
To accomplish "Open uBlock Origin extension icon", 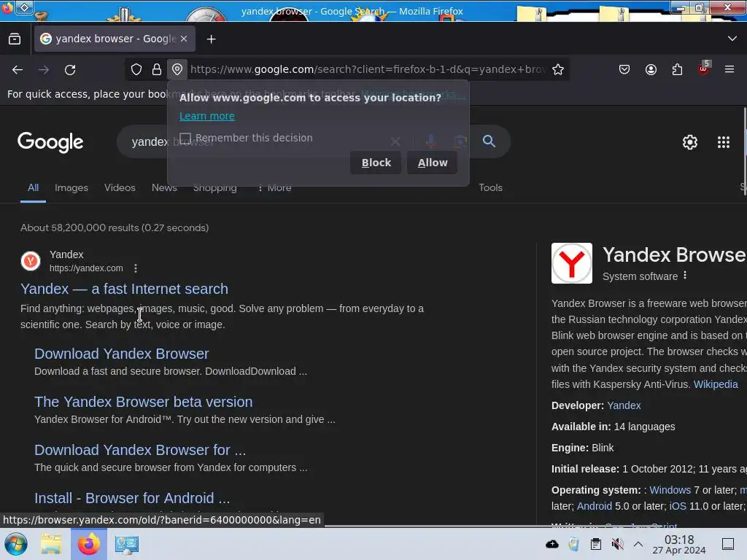I will pyautogui.click(x=704, y=69).
